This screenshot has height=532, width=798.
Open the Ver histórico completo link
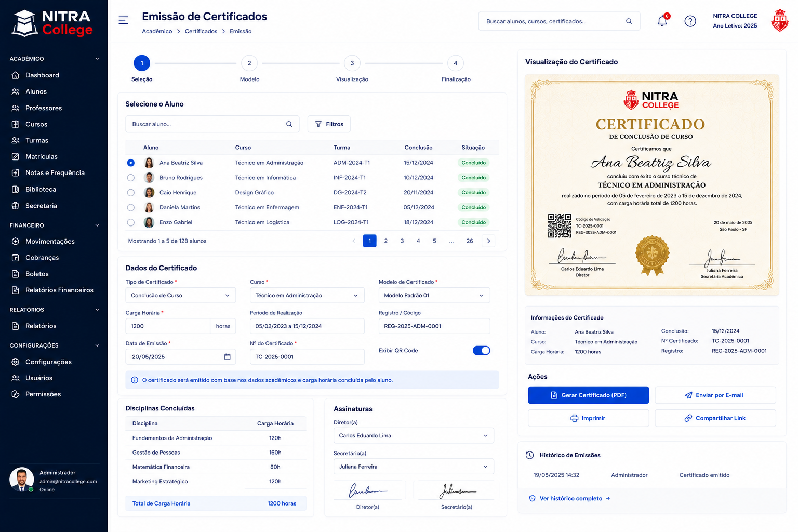[570, 498]
